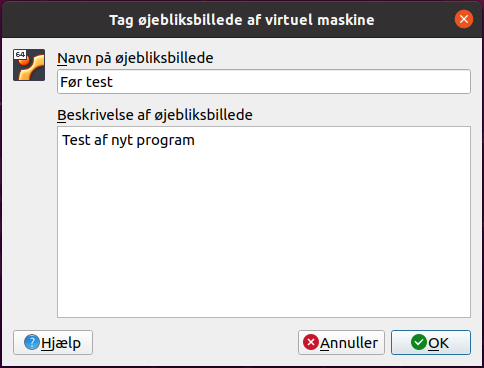Image resolution: width=484 pixels, height=368 pixels.
Task: Click the blue question mark help icon
Action: [32, 342]
